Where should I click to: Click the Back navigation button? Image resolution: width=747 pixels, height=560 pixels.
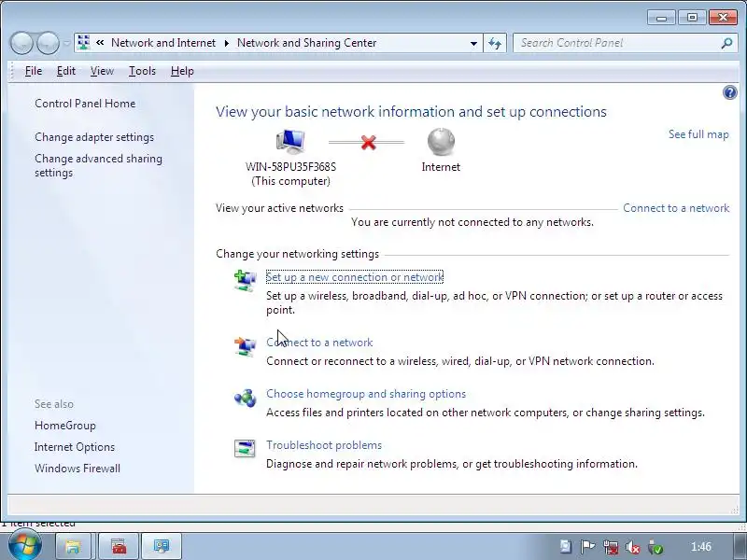[21, 43]
